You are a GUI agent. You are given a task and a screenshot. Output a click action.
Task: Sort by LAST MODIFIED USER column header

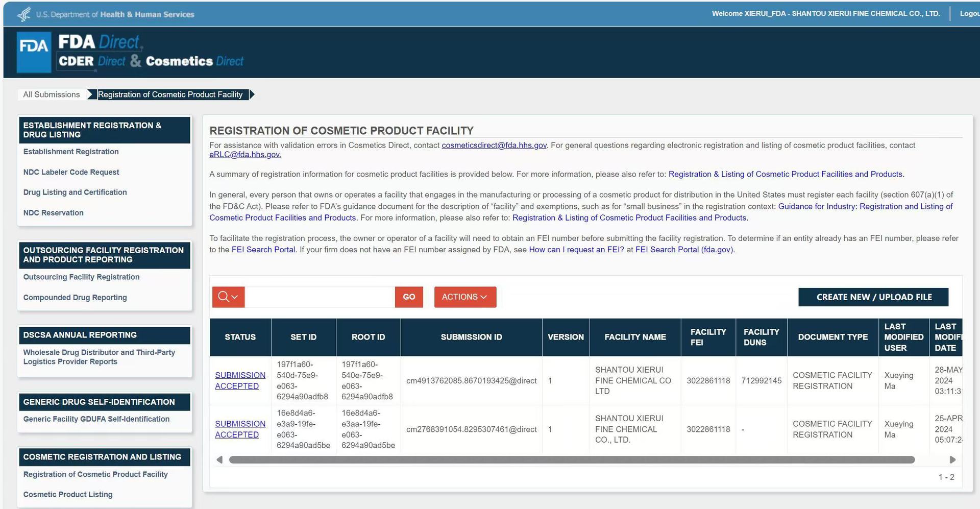(903, 337)
